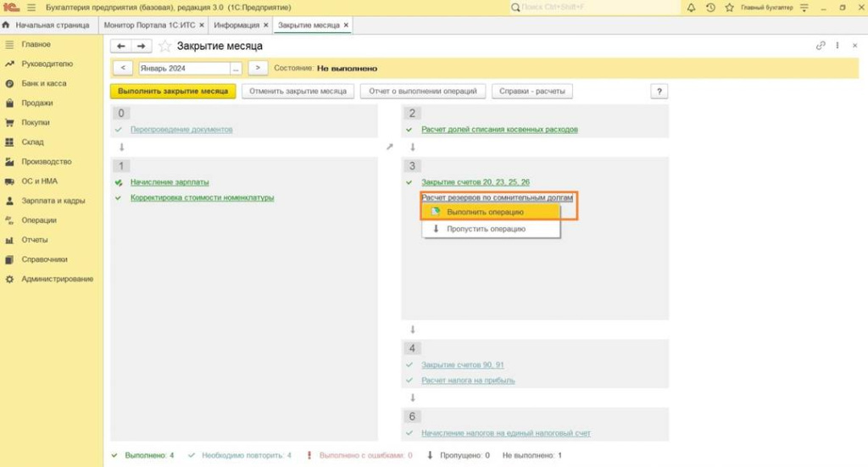The height and width of the screenshot is (467, 868).
Task: Open period picker ellipsis button
Action: pyautogui.click(x=236, y=68)
